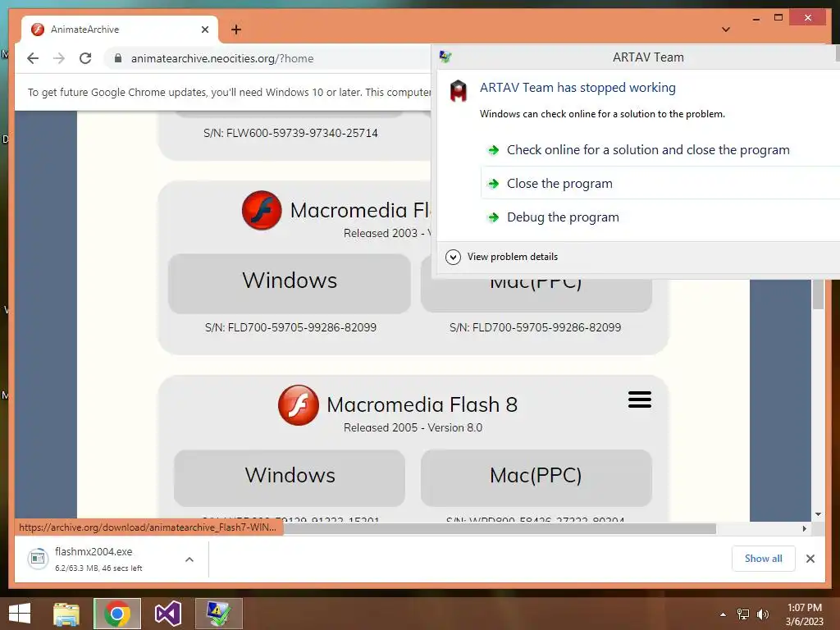This screenshot has height=630, width=840.
Task: Choose Check online for a solution option
Action: (x=648, y=150)
